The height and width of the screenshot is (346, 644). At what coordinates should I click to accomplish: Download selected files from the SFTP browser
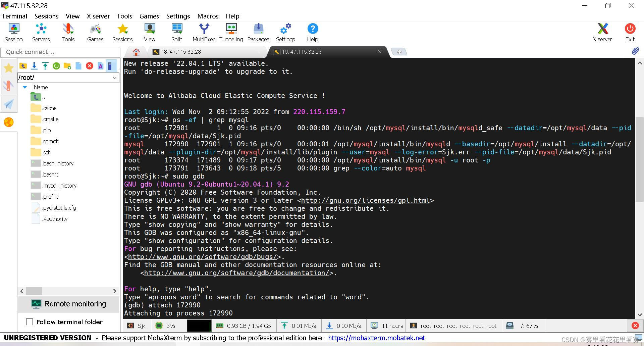(x=34, y=66)
